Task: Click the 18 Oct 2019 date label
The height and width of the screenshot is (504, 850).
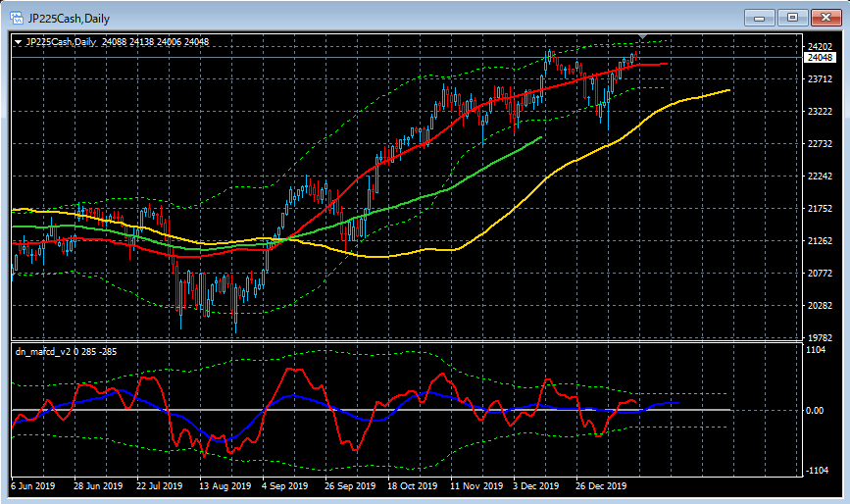Action: click(413, 486)
